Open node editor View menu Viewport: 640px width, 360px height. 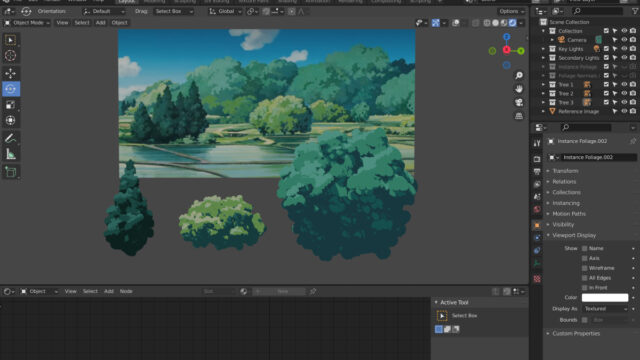71,291
